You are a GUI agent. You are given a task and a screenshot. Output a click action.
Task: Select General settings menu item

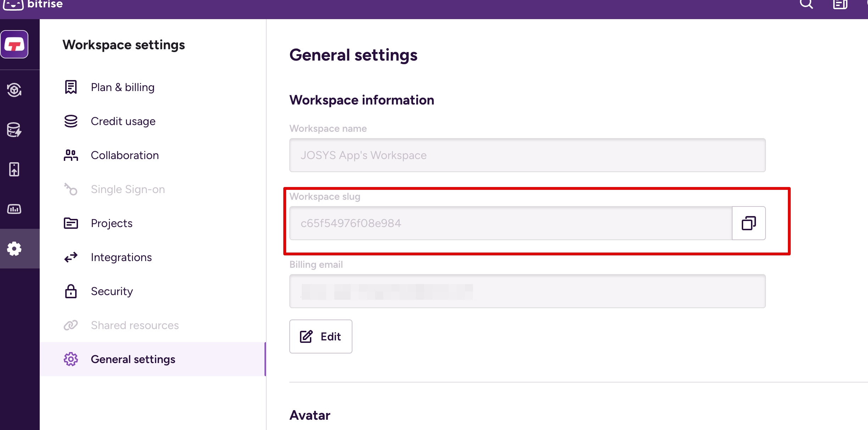pos(133,359)
